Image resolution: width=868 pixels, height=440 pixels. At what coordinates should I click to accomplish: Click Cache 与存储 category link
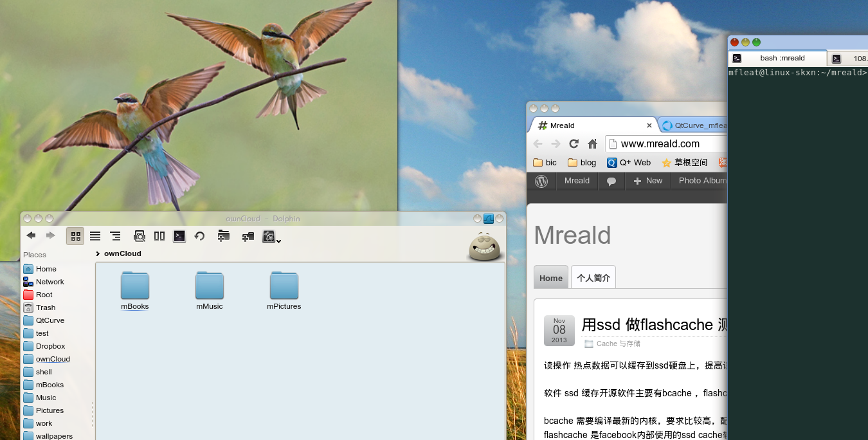point(618,344)
